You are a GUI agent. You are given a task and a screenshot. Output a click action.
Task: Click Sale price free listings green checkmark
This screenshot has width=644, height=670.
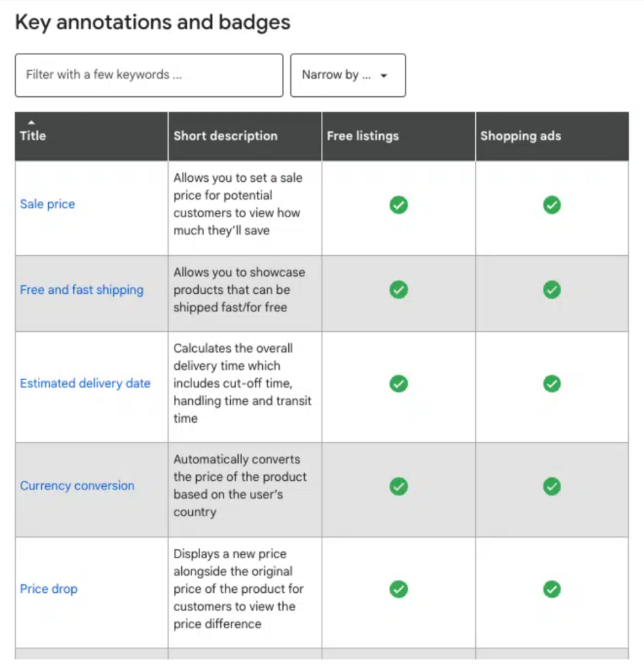coord(398,205)
